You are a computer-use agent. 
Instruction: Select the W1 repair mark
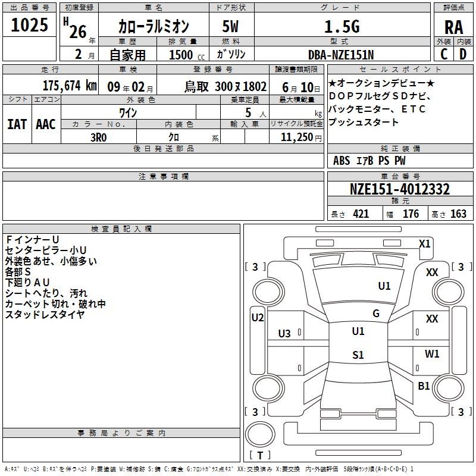click(432, 354)
